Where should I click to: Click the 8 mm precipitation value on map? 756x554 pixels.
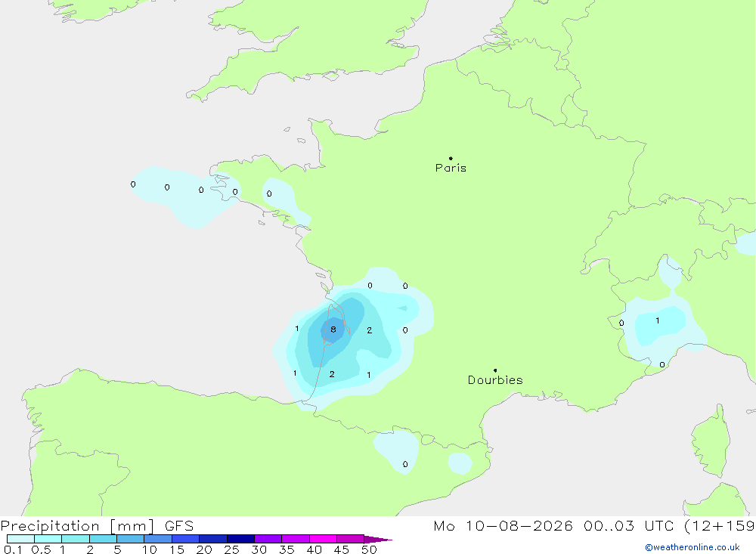click(x=333, y=330)
